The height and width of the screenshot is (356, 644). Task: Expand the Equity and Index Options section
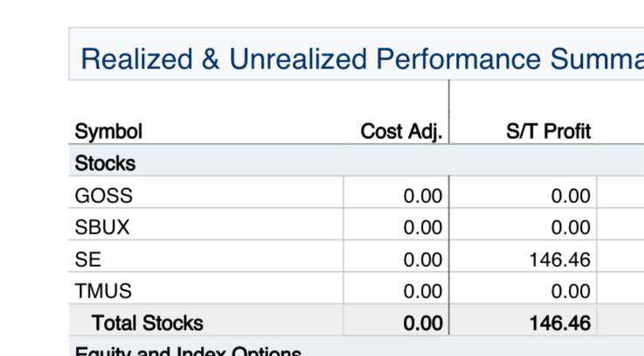(x=188, y=351)
